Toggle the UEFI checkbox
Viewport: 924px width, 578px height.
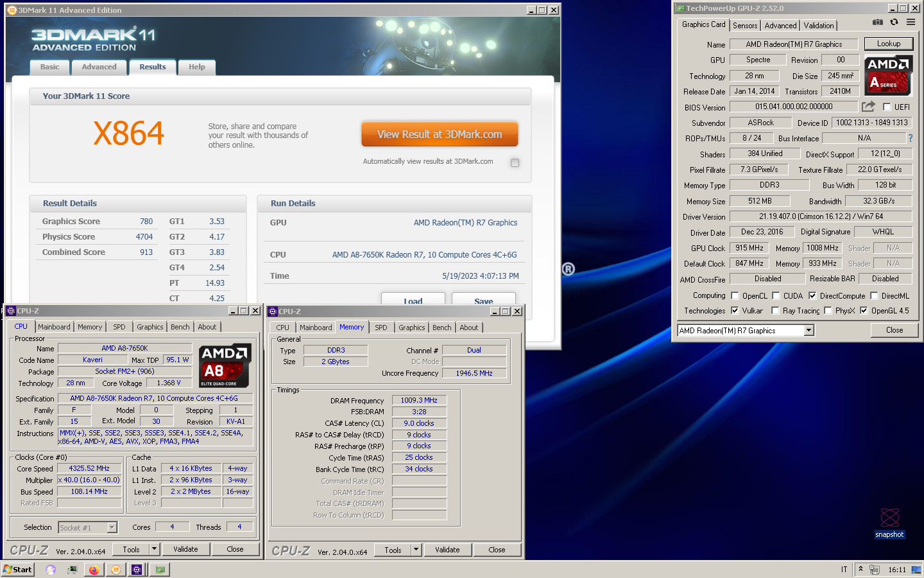click(887, 107)
